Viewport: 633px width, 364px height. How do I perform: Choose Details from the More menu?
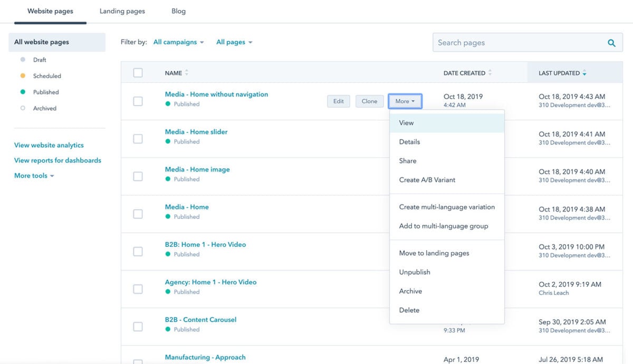[447, 142]
